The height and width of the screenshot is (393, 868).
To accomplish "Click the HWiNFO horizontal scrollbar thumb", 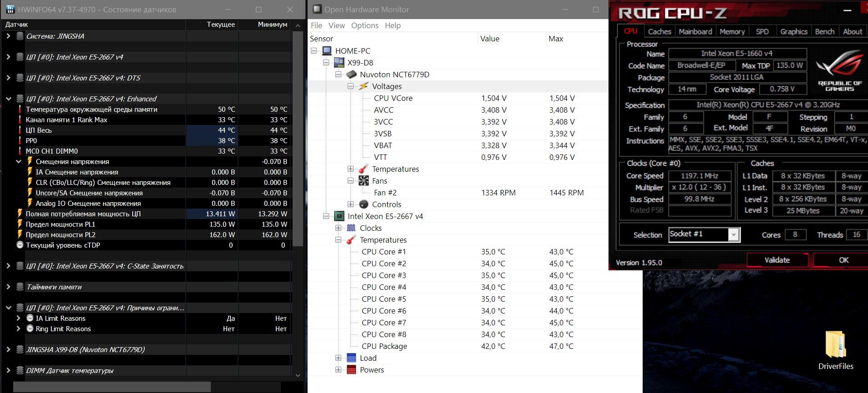I will click(x=112, y=387).
